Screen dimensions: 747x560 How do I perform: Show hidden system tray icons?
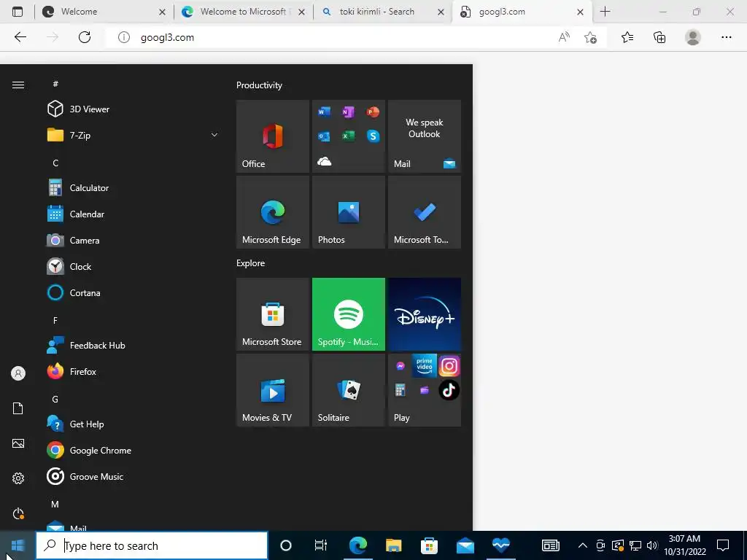click(582, 545)
